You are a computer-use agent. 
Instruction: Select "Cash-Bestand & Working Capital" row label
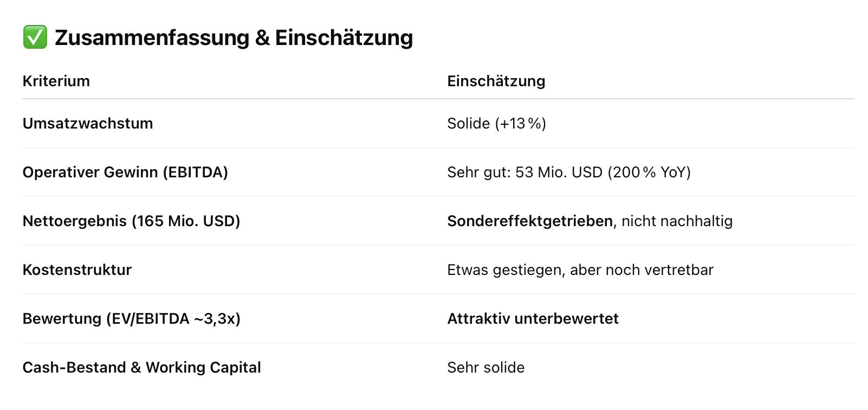[141, 367]
